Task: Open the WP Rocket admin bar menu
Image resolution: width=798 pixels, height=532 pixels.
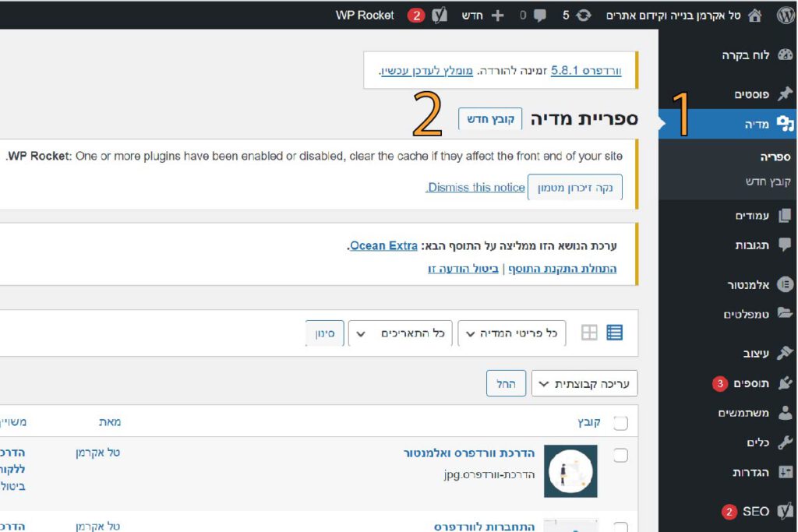Action: click(x=365, y=16)
